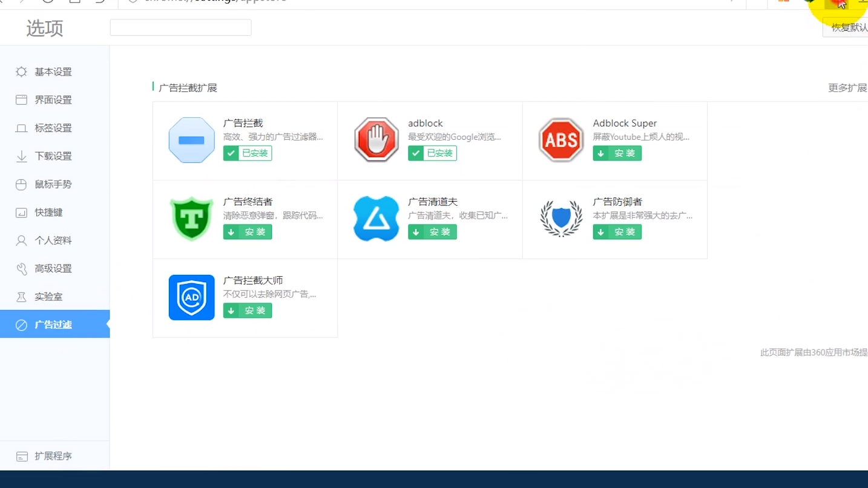Click the 扩展程序 icon in sidebar
This screenshot has height=488, width=868.
pyautogui.click(x=21, y=456)
